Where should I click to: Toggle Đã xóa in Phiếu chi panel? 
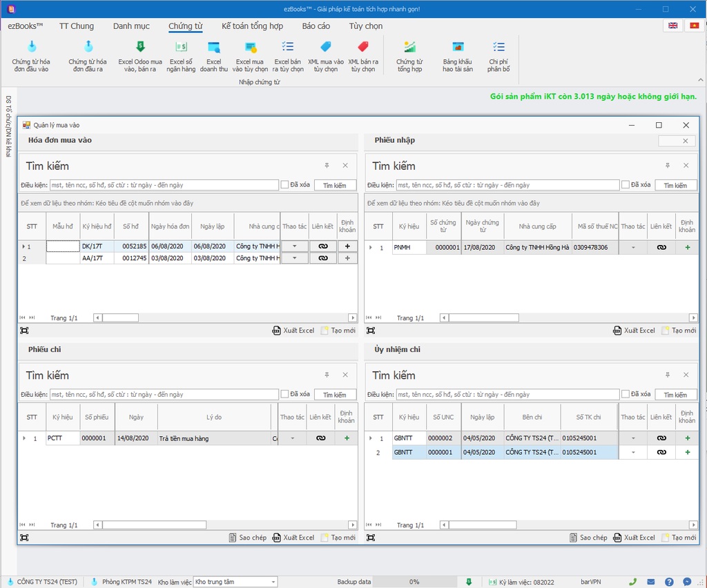click(285, 394)
